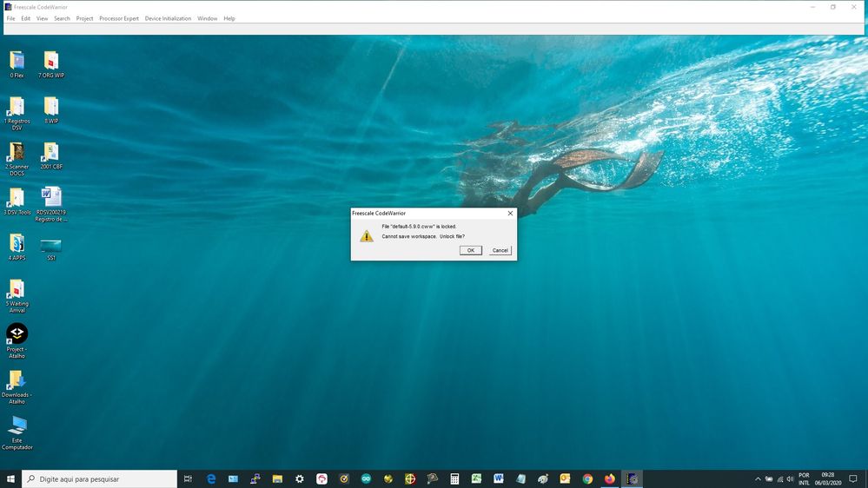Open the volume control in tray
The width and height of the screenshot is (868, 488).
click(790, 479)
